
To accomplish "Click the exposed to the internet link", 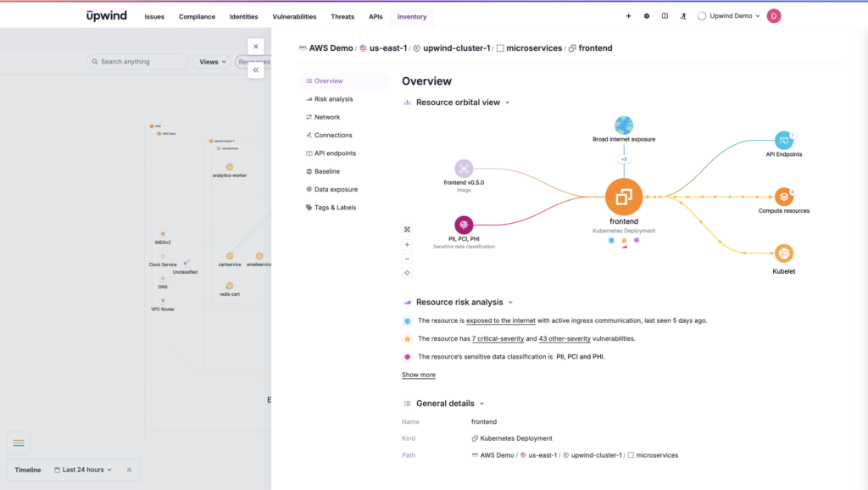I will pos(500,320).
